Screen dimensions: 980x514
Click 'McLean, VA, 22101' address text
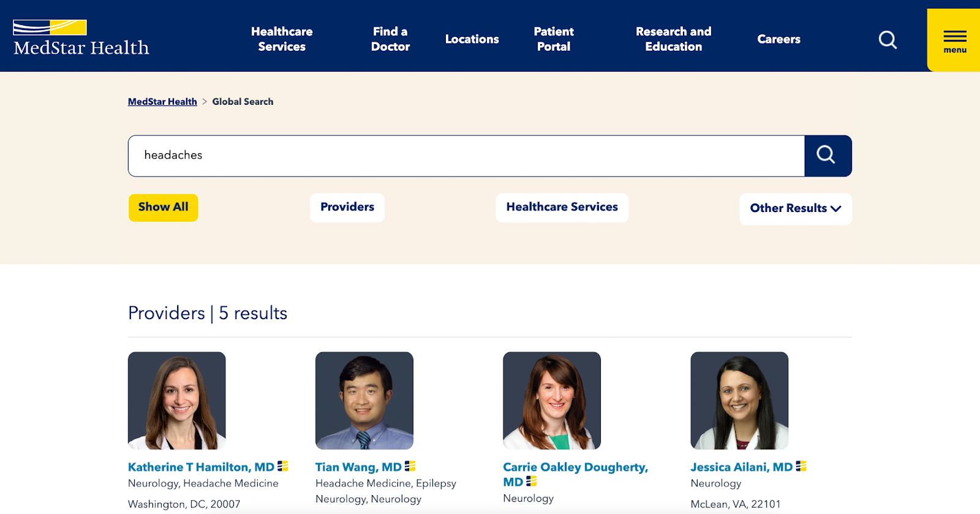(736, 504)
